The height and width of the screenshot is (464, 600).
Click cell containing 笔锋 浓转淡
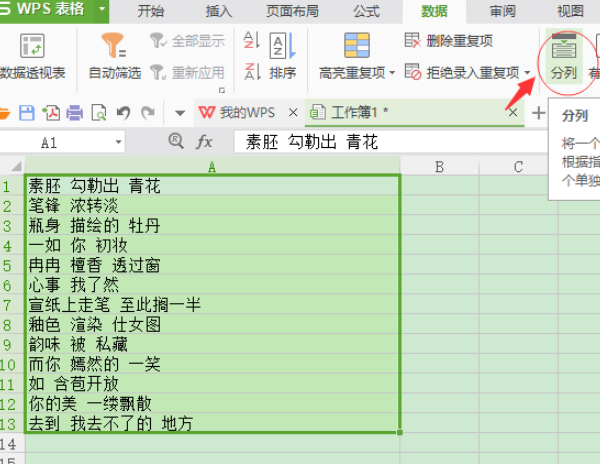tap(212, 206)
